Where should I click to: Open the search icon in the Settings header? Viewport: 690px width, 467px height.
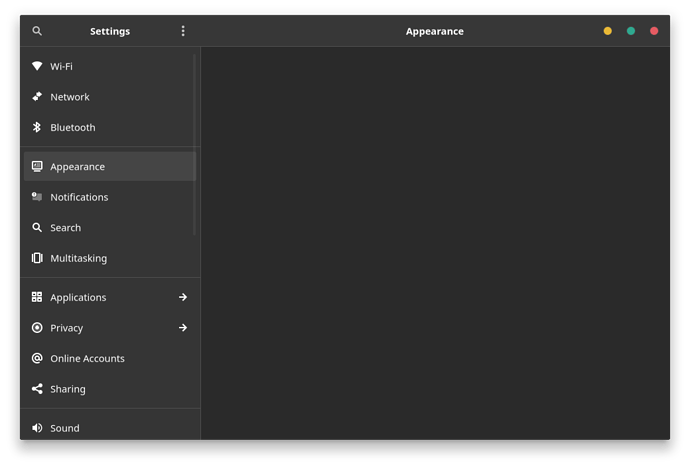37,31
